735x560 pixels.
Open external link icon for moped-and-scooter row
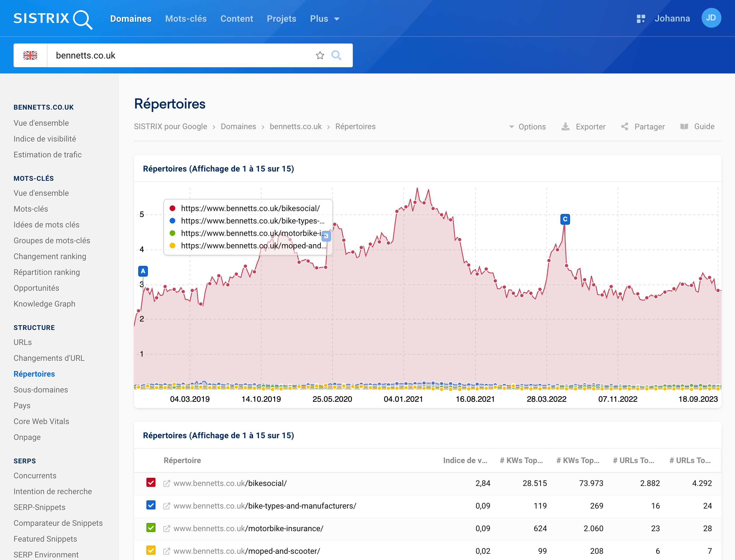167,551
